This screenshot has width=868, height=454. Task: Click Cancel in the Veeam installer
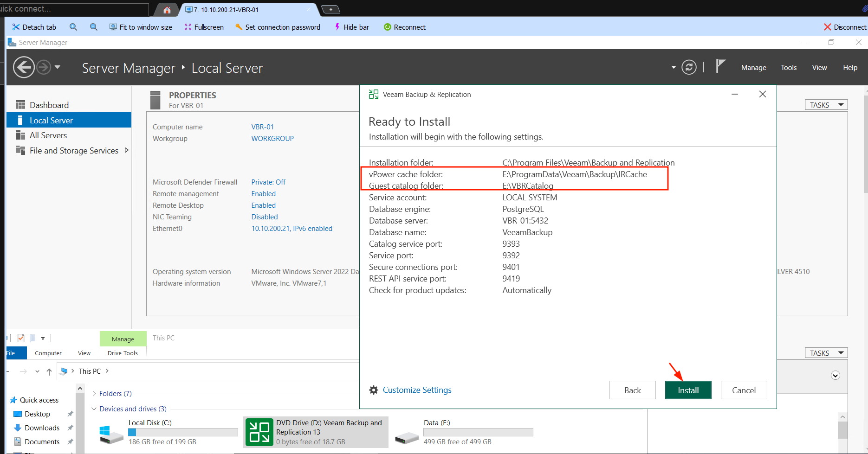(744, 390)
